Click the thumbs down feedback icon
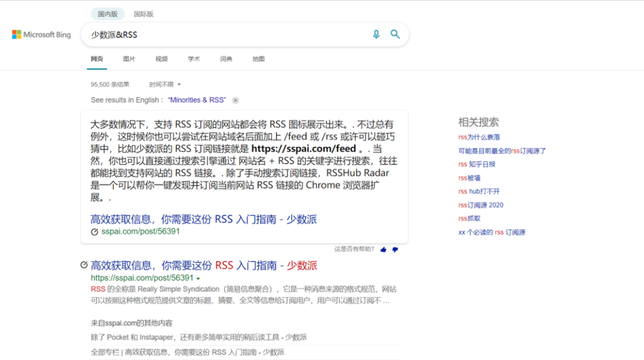The height and width of the screenshot is (360, 644). [395, 250]
